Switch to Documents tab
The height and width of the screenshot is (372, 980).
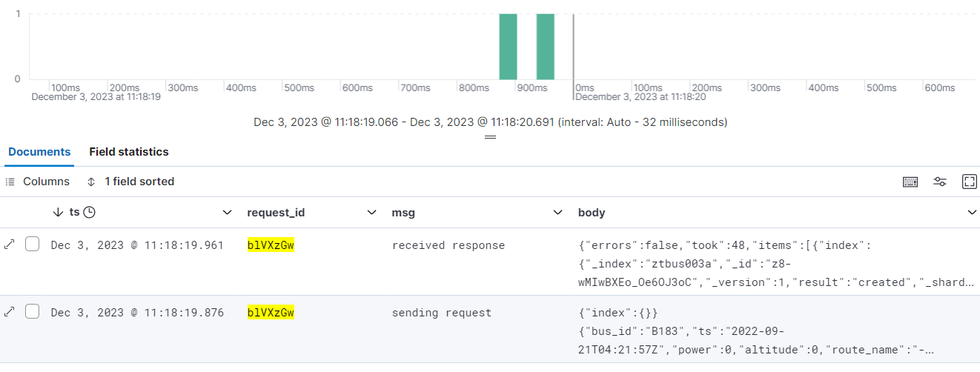pyautogui.click(x=39, y=152)
